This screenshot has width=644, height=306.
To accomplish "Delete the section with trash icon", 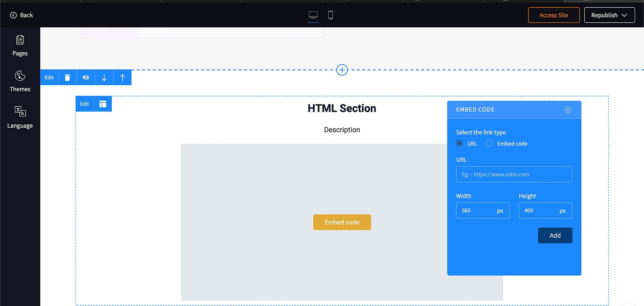I will 67,77.
